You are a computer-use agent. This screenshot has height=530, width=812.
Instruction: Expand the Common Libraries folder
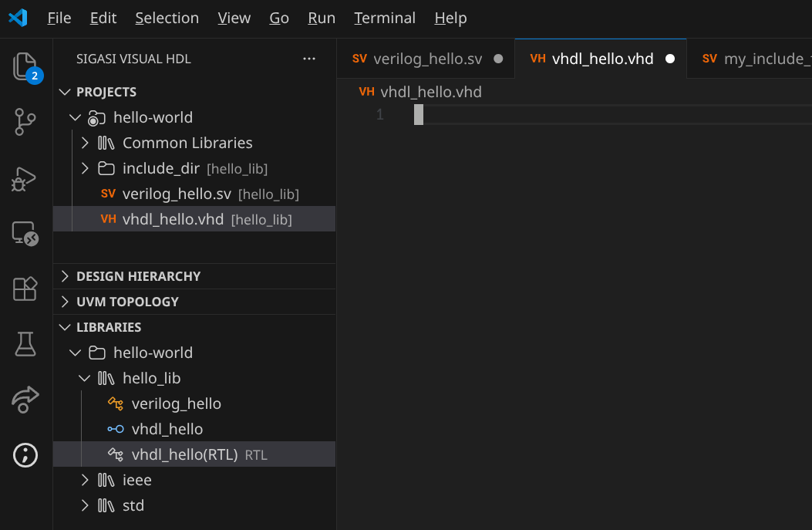86,143
